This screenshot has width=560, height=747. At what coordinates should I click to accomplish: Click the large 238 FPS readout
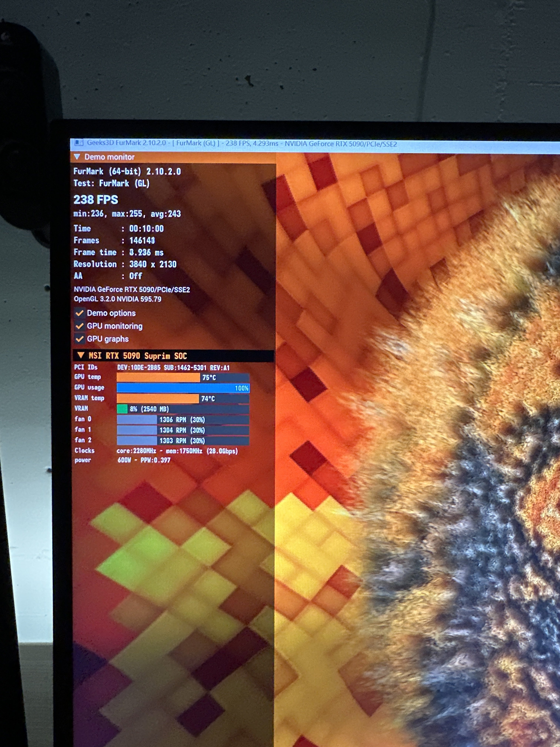(96, 200)
